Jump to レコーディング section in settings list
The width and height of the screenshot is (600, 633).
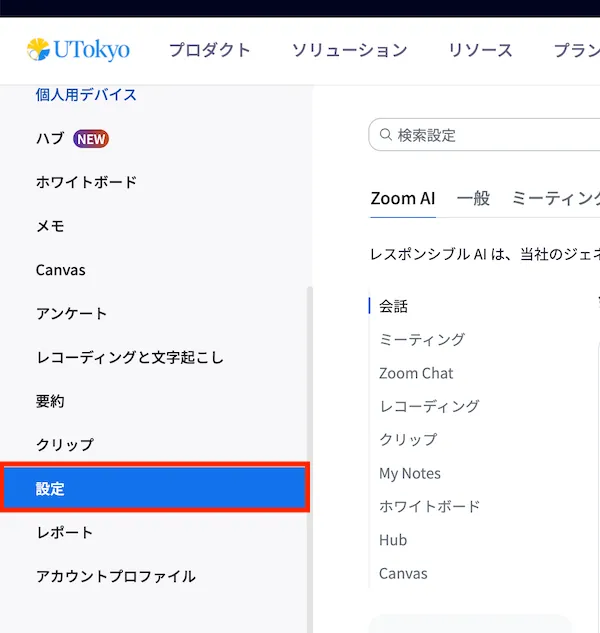pyautogui.click(x=429, y=406)
